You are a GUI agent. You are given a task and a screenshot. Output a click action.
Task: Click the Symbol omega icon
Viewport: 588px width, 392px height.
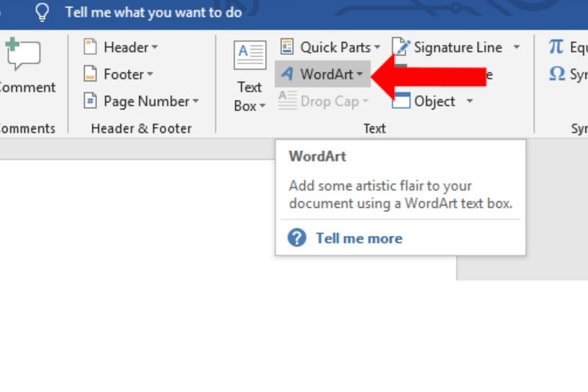[557, 74]
